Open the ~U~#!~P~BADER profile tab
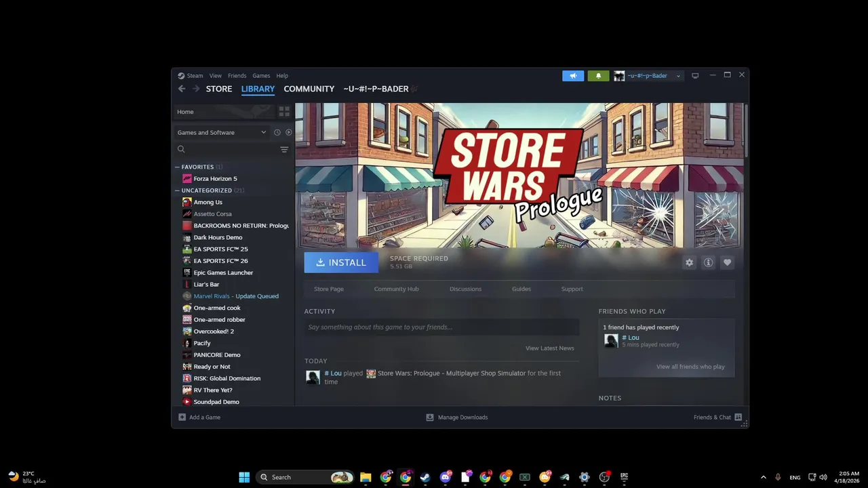Viewport: 868px width, 488px height. (x=376, y=89)
